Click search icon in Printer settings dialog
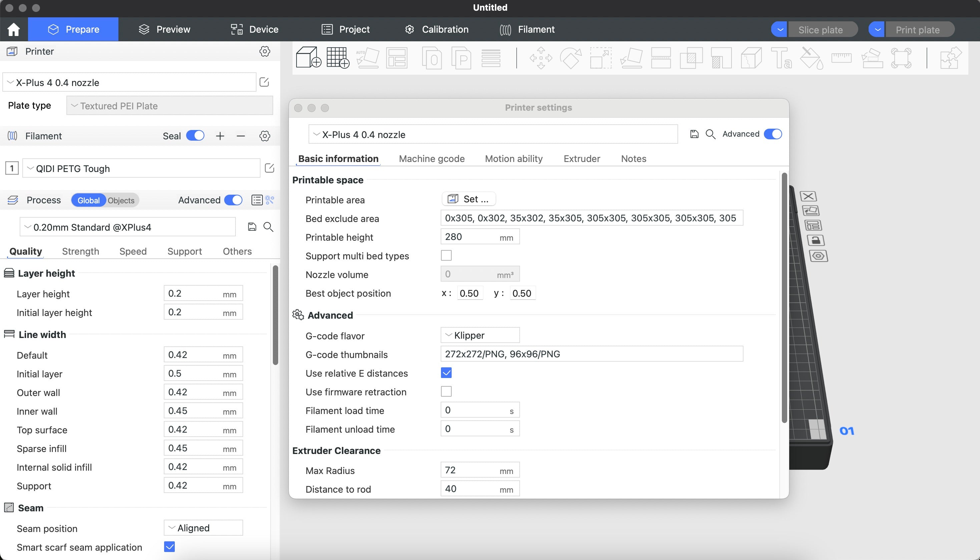The image size is (980, 560). pos(710,134)
